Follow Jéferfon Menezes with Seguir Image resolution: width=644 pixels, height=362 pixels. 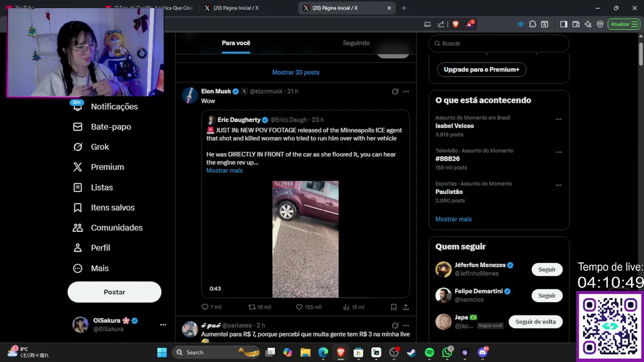click(x=547, y=269)
